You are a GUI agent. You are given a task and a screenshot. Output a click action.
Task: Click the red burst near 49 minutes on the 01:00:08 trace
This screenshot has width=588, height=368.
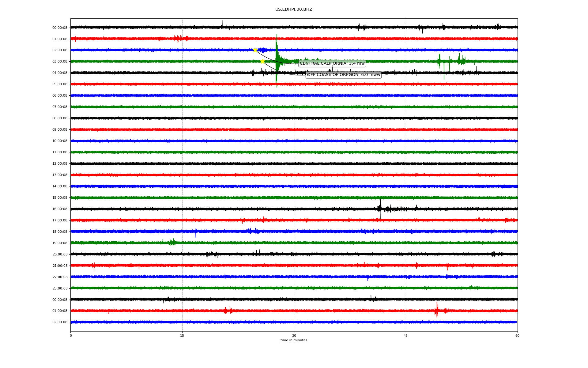pyautogui.click(x=437, y=310)
